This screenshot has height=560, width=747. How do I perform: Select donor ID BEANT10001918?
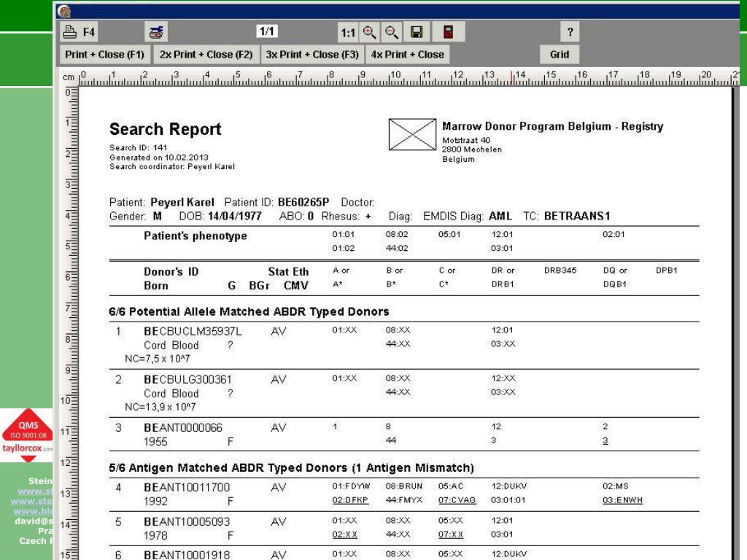pos(187,555)
